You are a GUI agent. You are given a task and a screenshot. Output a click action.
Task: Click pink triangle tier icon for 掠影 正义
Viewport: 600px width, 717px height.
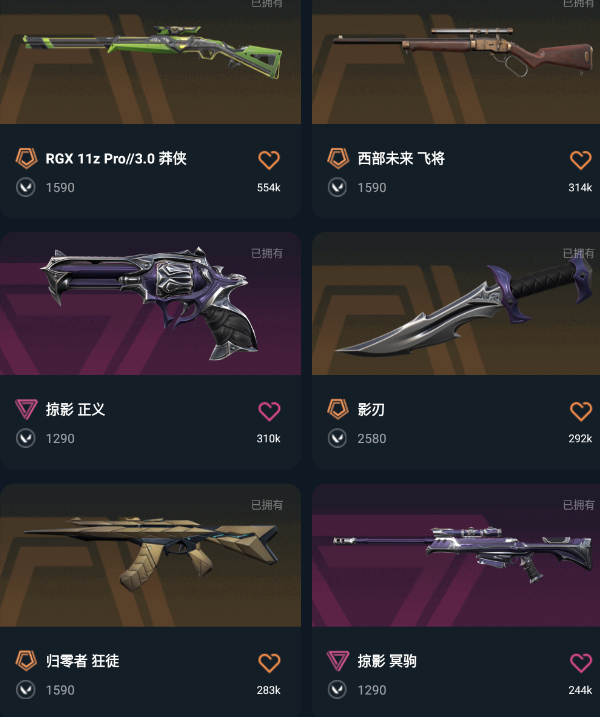pyautogui.click(x=26, y=409)
